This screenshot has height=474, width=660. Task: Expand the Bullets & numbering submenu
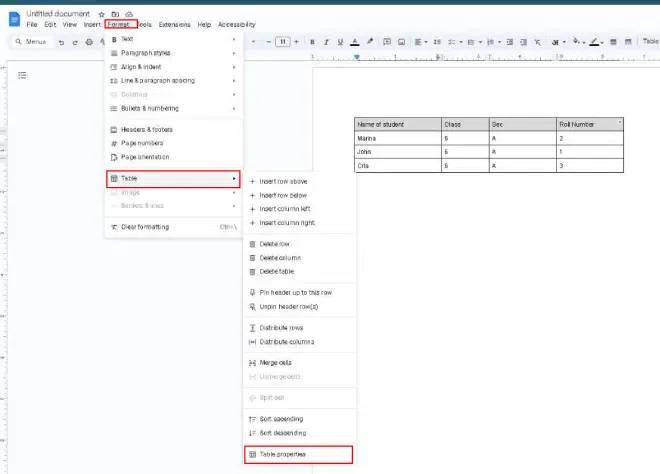pyautogui.click(x=173, y=108)
